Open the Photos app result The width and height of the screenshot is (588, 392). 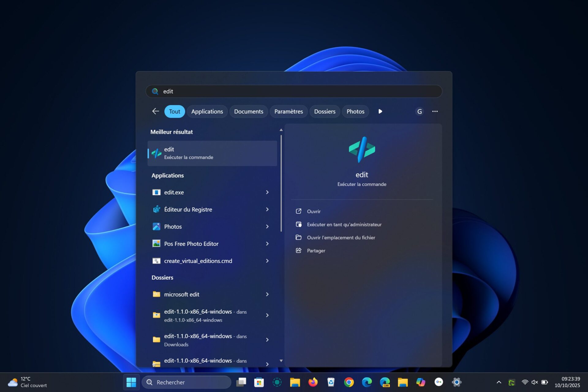173,227
